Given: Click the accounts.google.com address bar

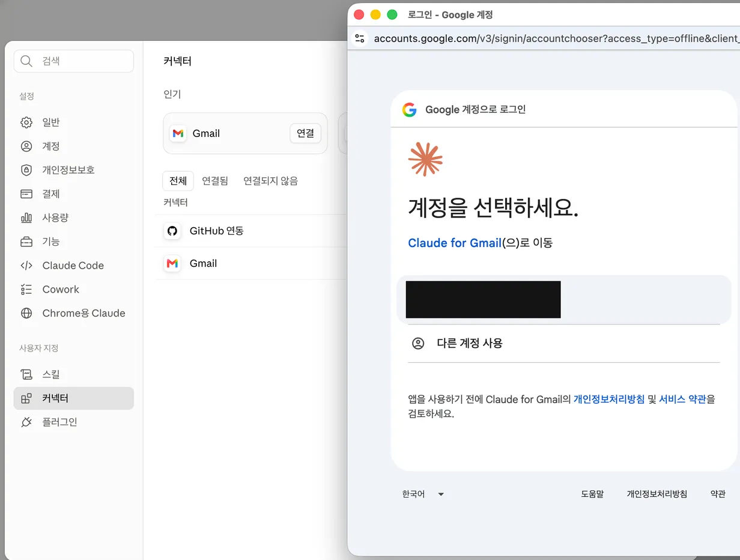Looking at the screenshot, I should tap(556, 38).
